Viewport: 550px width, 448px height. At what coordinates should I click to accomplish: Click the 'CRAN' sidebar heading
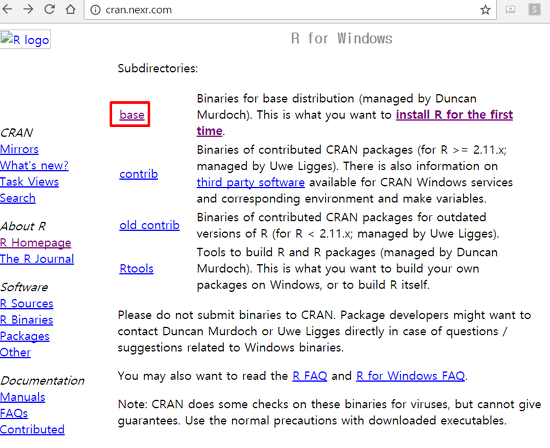(x=16, y=133)
